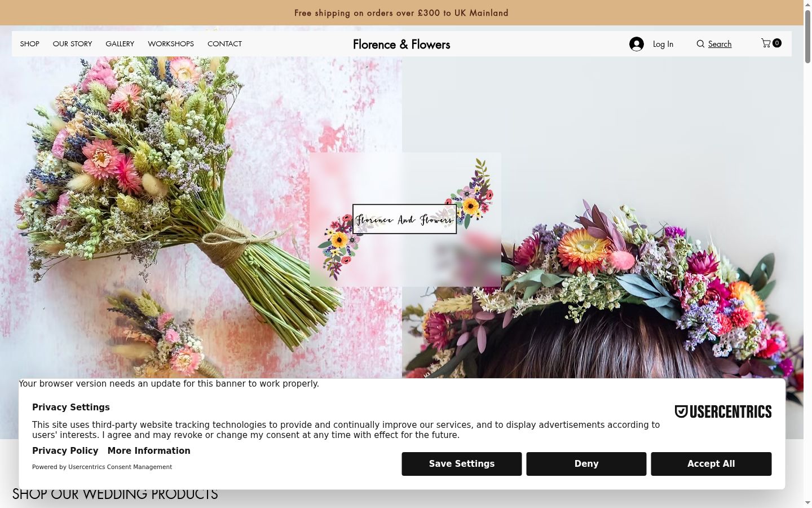
Task: Click the scrollbar up arrow
Action: [807, 5]
